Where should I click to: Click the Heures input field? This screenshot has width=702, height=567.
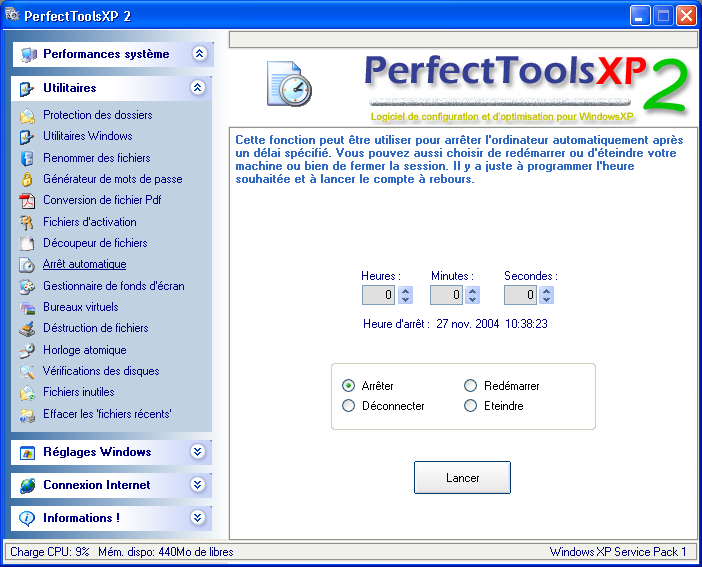coord(378,295)
